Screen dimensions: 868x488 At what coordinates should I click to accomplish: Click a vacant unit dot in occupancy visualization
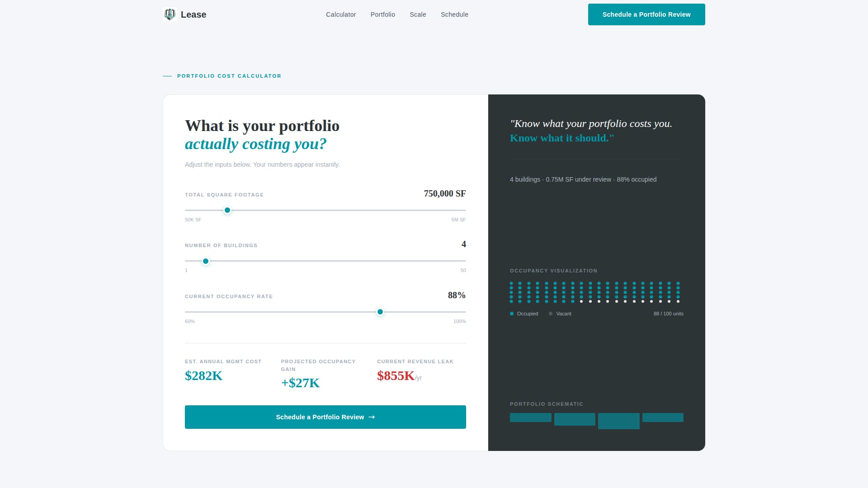581,301
